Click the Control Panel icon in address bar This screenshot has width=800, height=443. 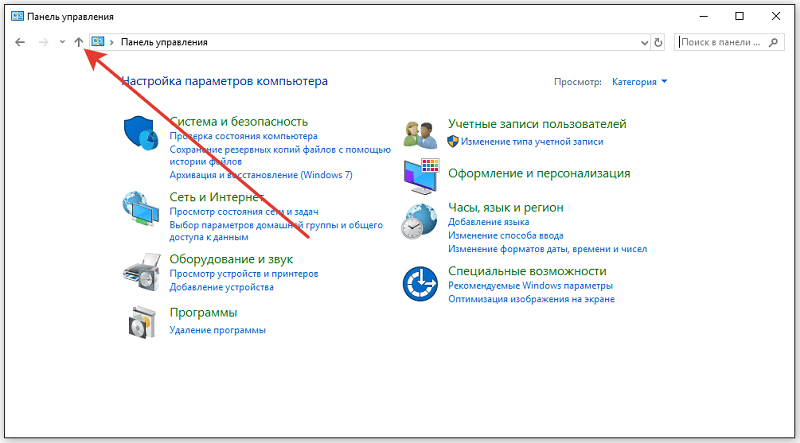98,41
